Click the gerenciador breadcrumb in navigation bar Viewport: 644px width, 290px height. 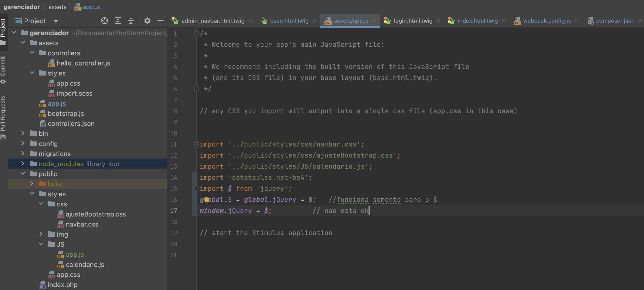point(22,7)
